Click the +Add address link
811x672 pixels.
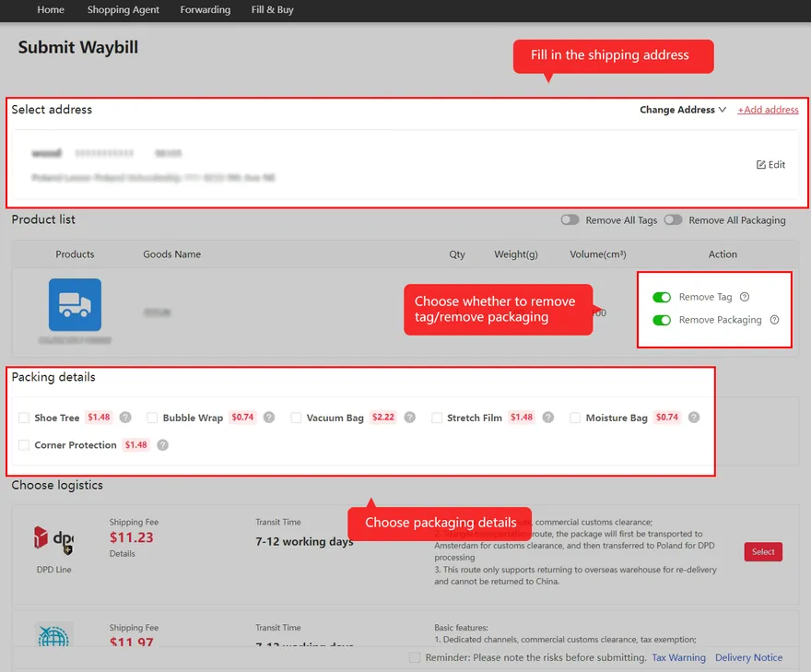pos(768,110)
